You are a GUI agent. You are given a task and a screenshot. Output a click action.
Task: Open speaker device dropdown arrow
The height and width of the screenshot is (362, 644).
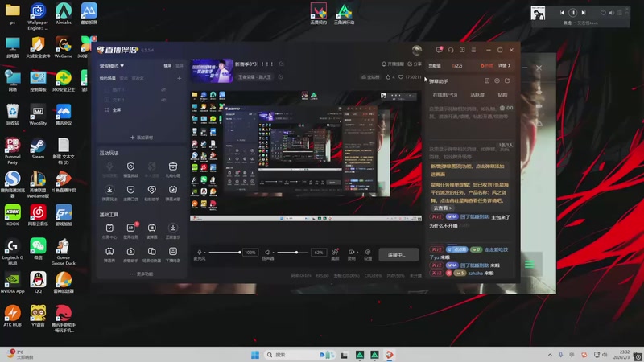click(273, 253)
